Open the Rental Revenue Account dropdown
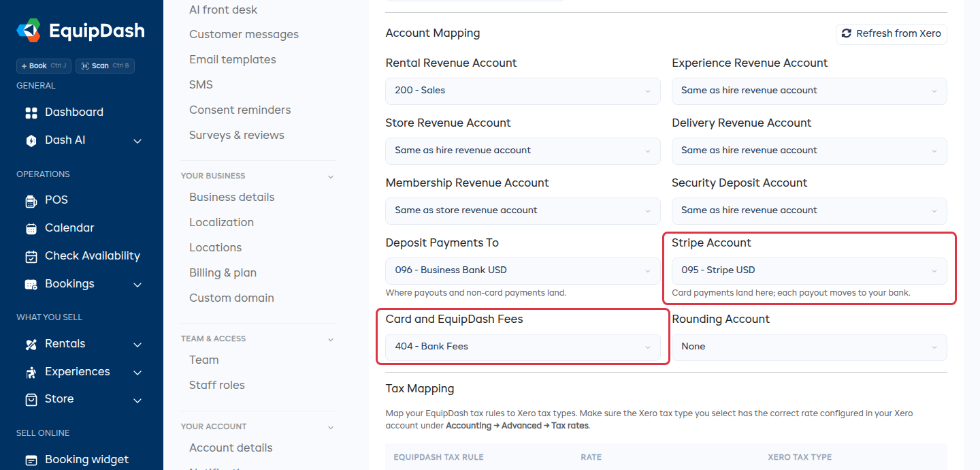Image resolution: width=980 pixels, height=470 pixels. tap(523, 91)
